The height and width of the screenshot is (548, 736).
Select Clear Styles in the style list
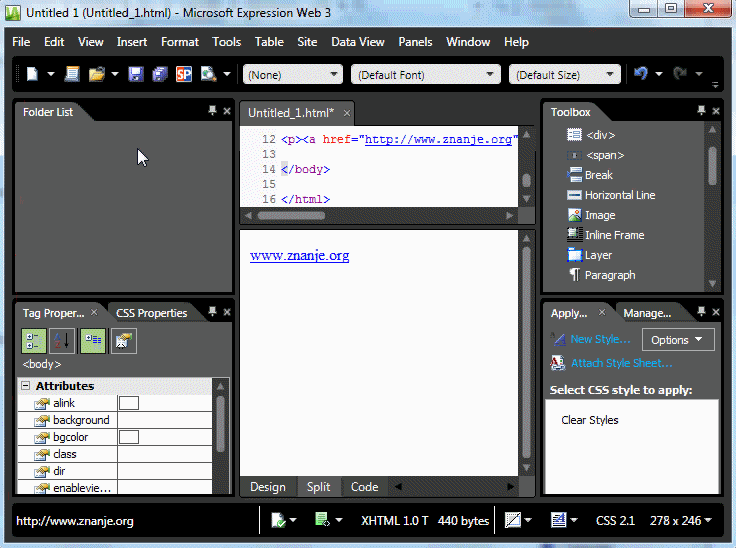pyautogui.click(x=590, y=420)
